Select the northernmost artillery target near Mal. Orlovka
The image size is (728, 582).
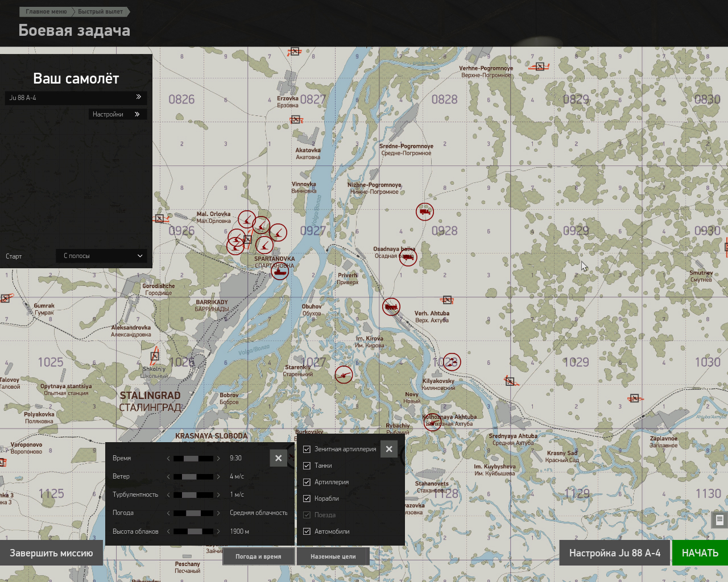pos(247,219)
